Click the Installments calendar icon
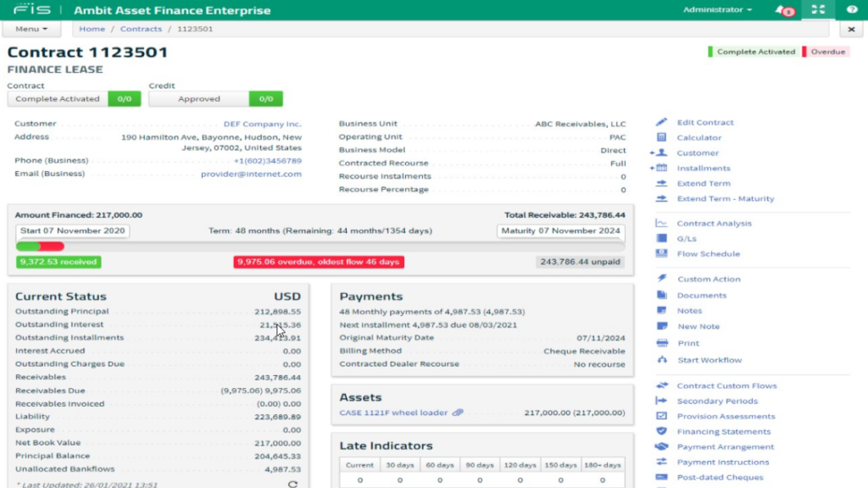 click(662, 168)
